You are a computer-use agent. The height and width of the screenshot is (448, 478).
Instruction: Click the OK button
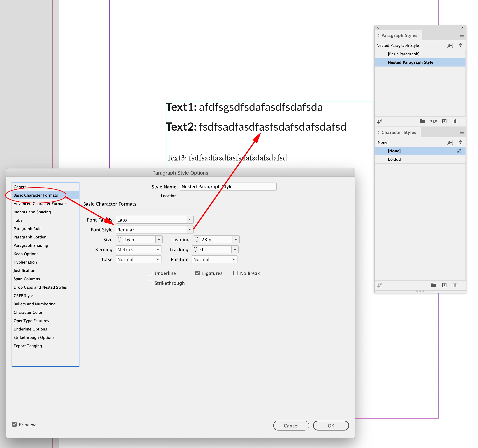pyautogui.click(x=331, y=426)
